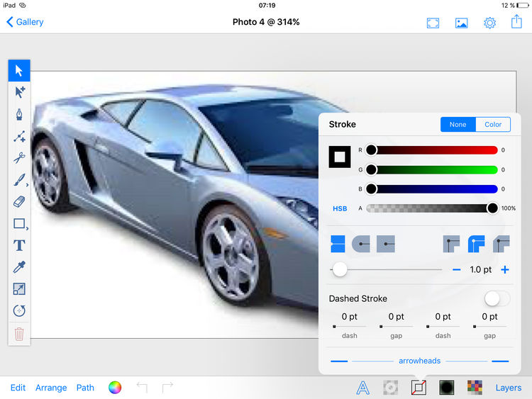Viewport: 532px width, 399px height.
Task: Switch color model to HSB
Action: click(x=340, y=208)
